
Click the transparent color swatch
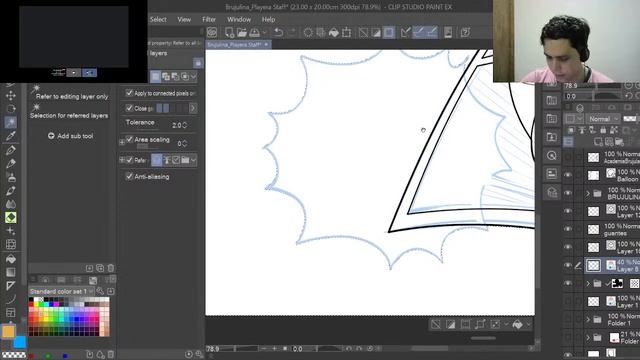13,355
